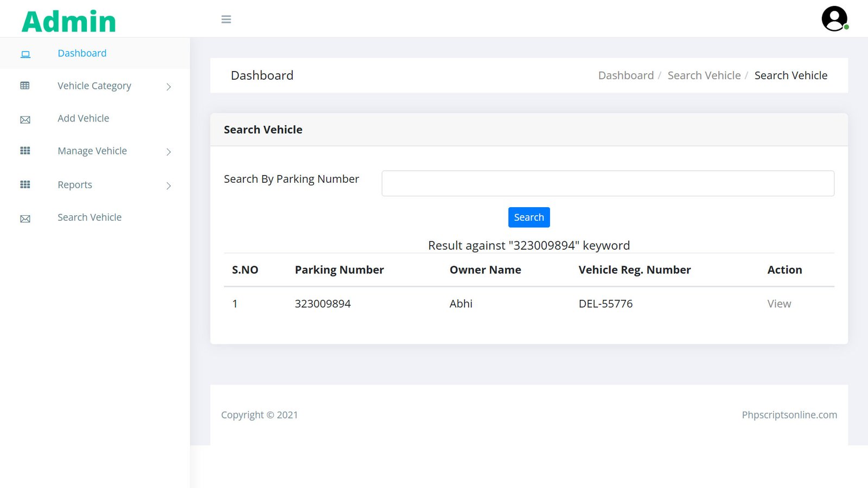Screen dimensions: 868x488
Task: Click the Search Vehicle card heading
Action: pos(263,130)
